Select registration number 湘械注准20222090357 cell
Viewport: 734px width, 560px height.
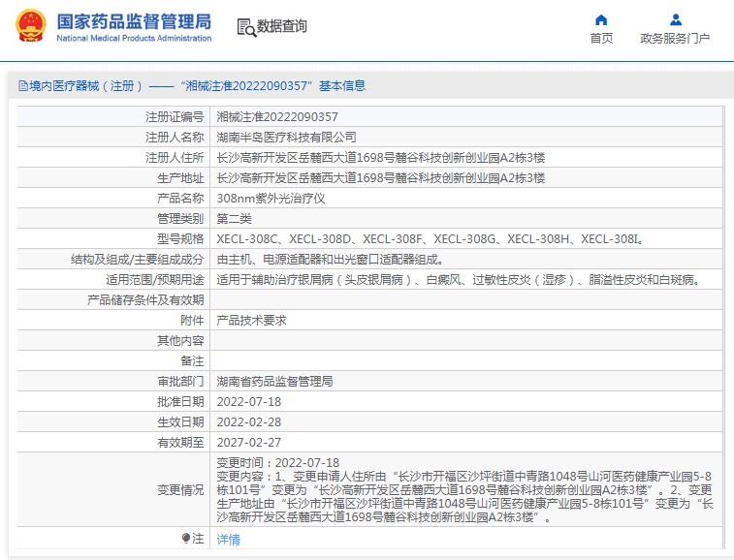[x=277, y=117]
